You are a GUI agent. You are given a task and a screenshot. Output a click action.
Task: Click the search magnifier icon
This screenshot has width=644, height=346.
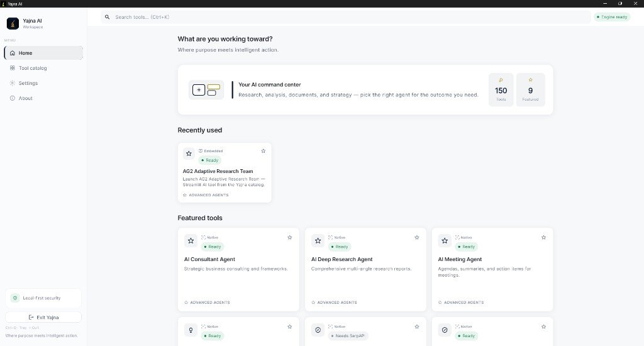[x=107, y=17]
